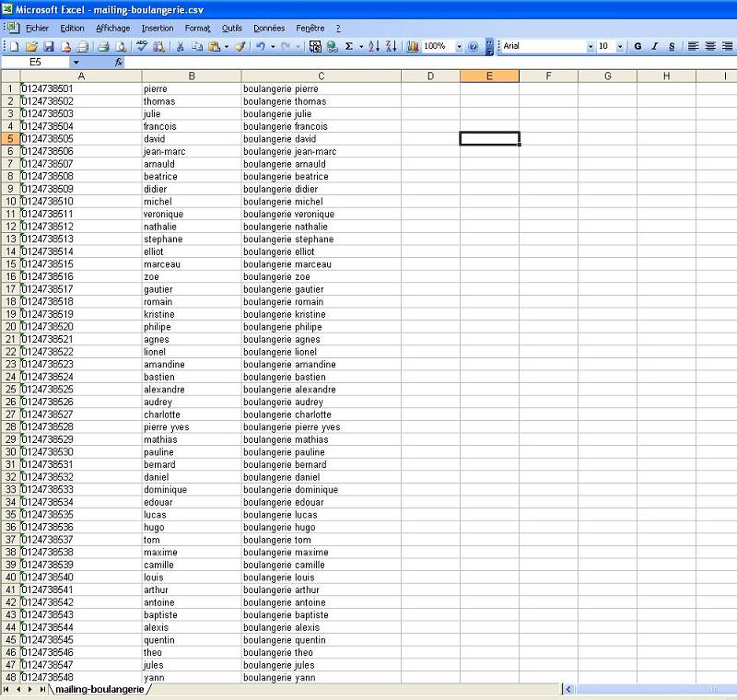This screenshot has height=700, width=737.
Task: Click the fx Insert Function button
Action: coord(119,62)
